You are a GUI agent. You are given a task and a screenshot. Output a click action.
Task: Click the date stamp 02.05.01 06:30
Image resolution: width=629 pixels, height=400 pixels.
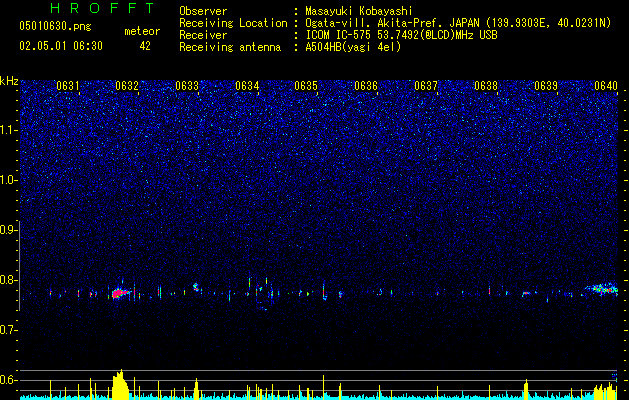click(x=61, y=46)
